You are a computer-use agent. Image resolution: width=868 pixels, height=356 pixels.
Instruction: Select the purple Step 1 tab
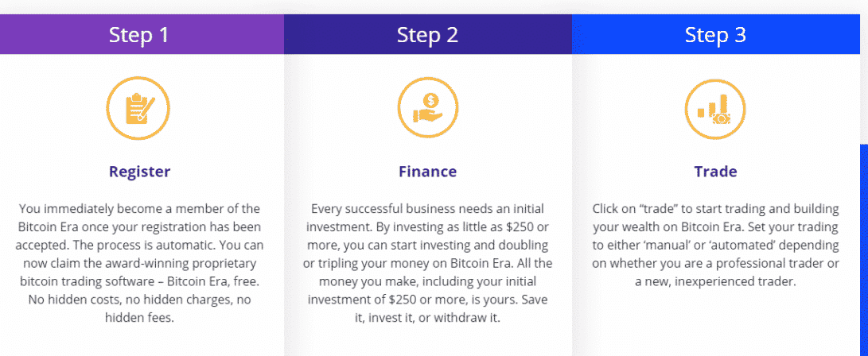click(x=139, y=36)
